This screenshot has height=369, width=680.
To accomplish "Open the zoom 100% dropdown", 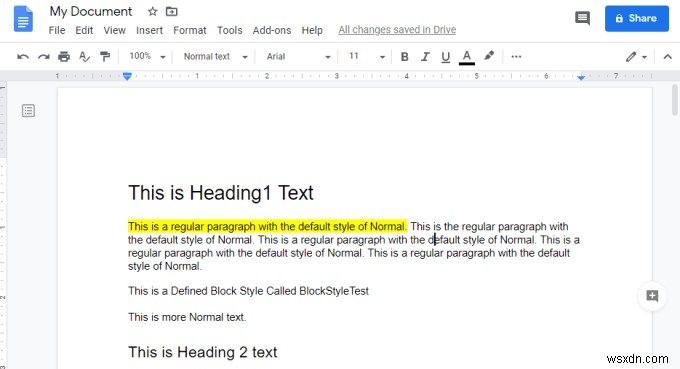I will click(x=147, y=56).
